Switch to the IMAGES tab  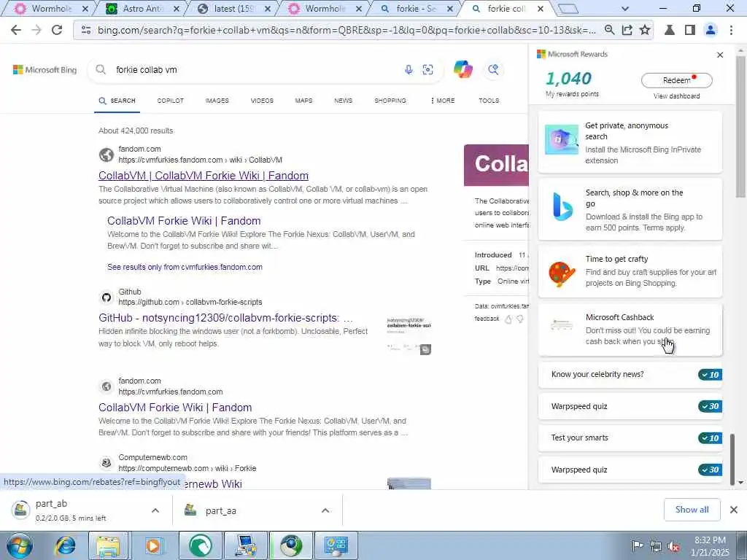(217, 101)
